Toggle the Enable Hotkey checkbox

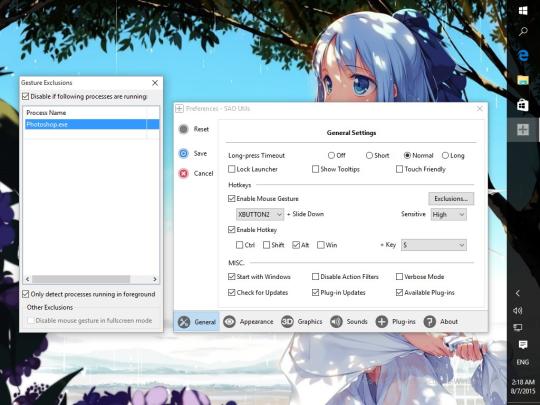232,230
